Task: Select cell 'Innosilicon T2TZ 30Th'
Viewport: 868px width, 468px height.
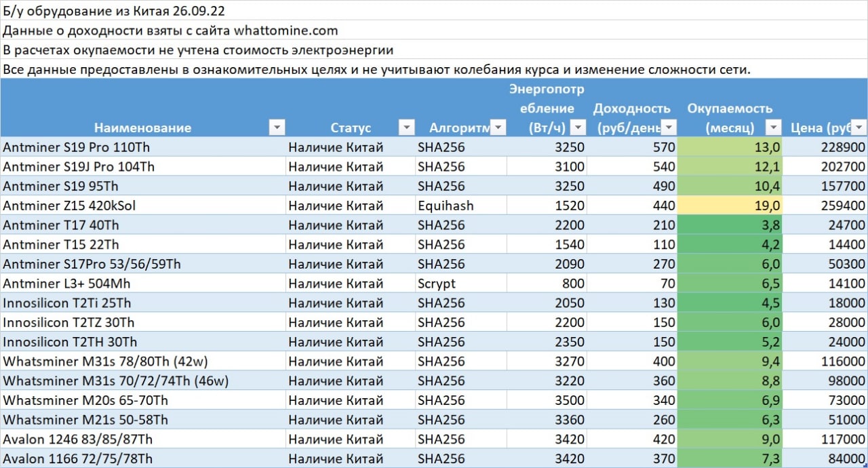Action: tap(142, 322)
